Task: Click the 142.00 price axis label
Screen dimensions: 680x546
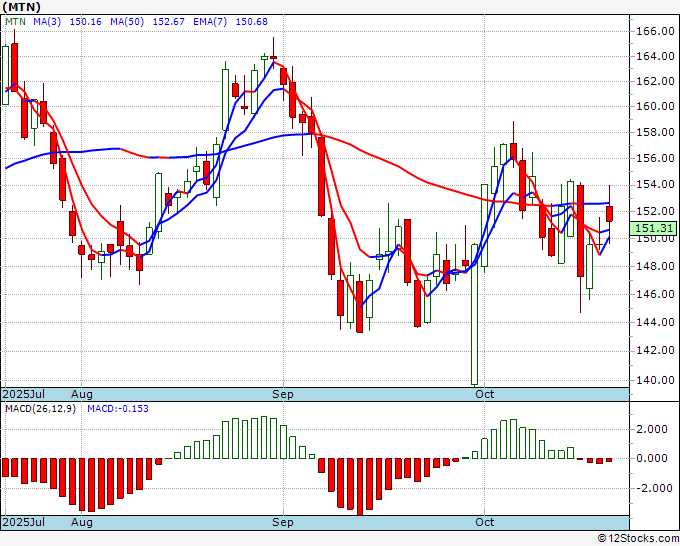Action: [655, 350]
